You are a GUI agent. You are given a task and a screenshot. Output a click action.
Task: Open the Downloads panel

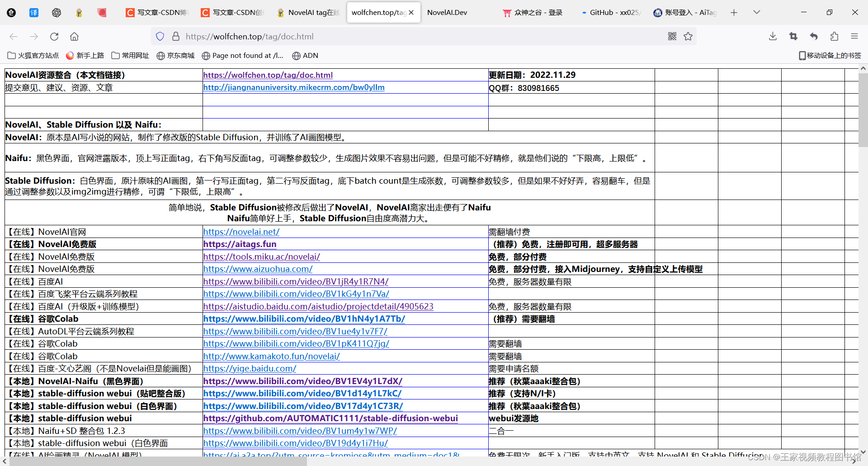pyautogui.click(x=772, y=37)
